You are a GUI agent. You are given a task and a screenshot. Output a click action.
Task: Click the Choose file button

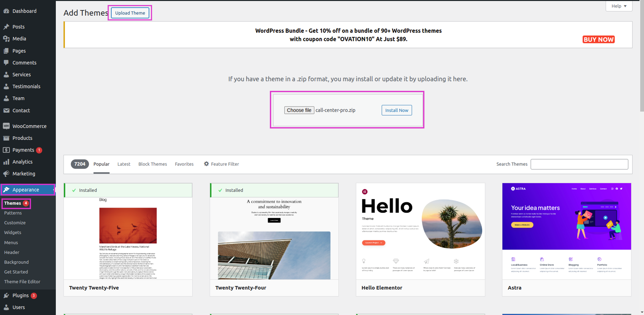pos(299,110)
